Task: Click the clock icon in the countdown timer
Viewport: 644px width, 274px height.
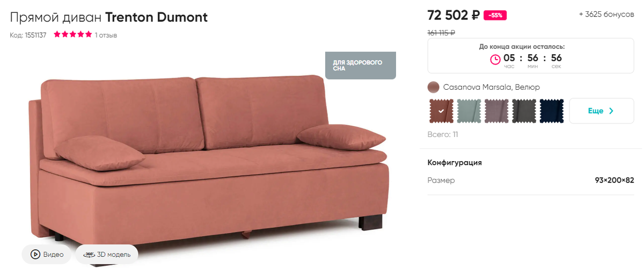Action: click(495, 59)
